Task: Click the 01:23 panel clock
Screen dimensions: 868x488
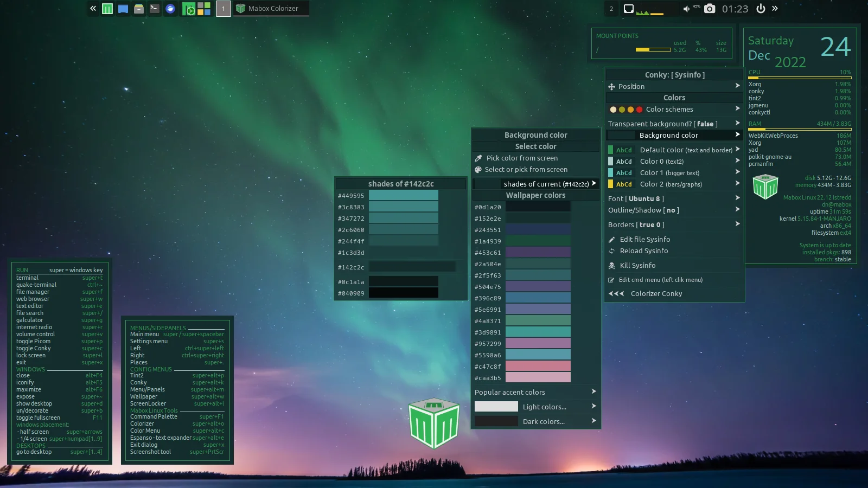Action: pyautogui.click(x=735, y=9)
